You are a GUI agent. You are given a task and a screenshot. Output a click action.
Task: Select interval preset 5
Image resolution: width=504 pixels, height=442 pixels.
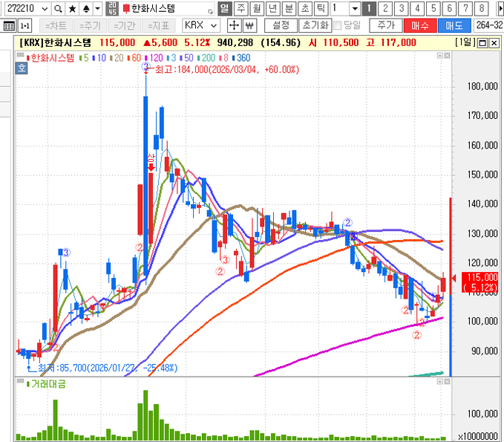[x=433, y=8]
